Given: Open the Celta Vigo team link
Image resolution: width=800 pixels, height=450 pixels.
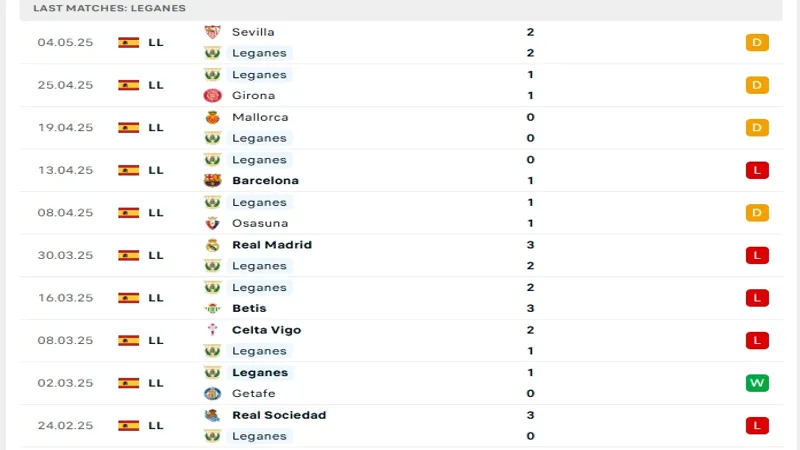Looking at the screenshot, I should [x=266, y=330].
